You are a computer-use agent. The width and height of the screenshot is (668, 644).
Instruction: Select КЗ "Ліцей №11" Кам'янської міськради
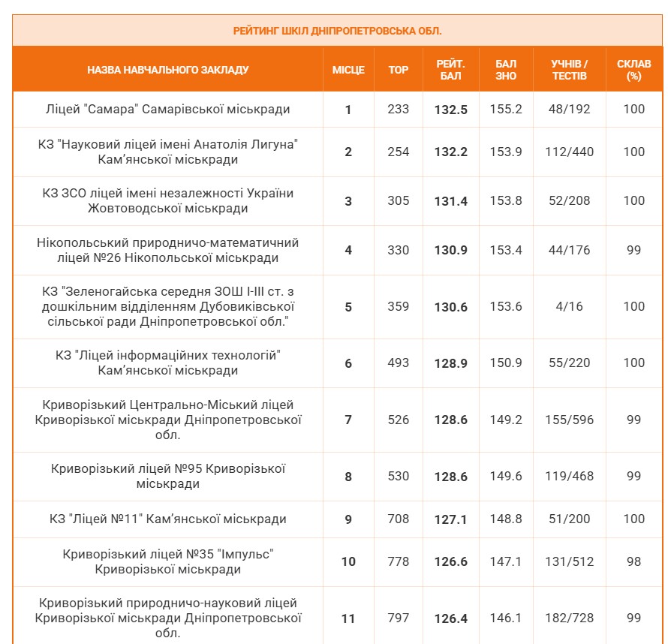(167, 519)
